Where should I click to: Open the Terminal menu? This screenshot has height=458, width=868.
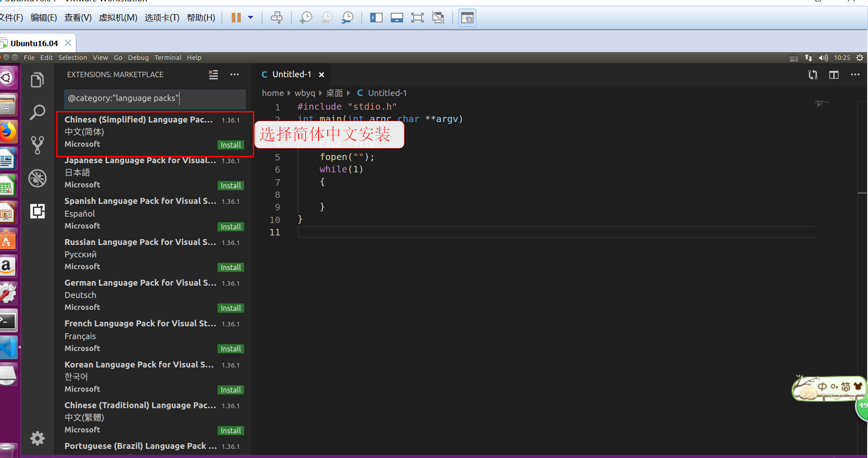coord(168,58)
